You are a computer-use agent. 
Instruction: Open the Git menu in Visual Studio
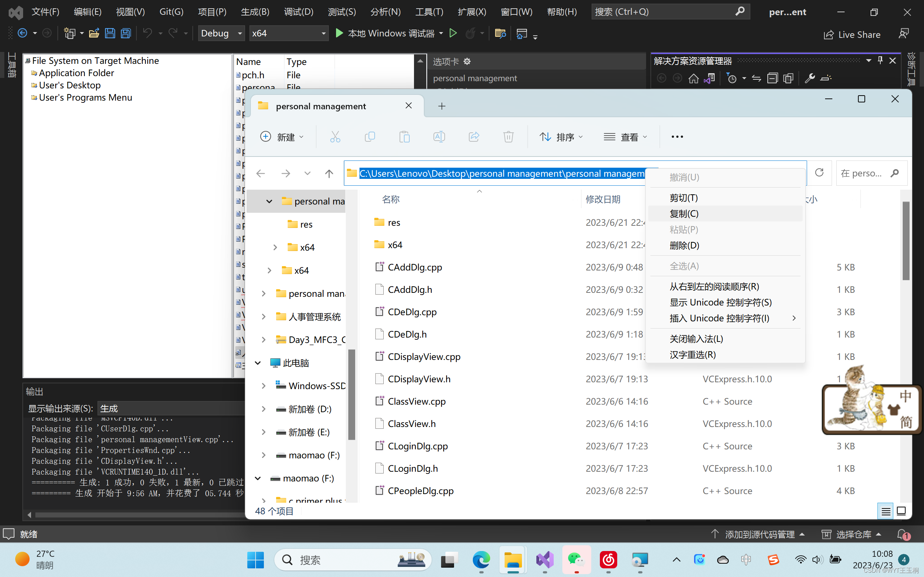171,12
